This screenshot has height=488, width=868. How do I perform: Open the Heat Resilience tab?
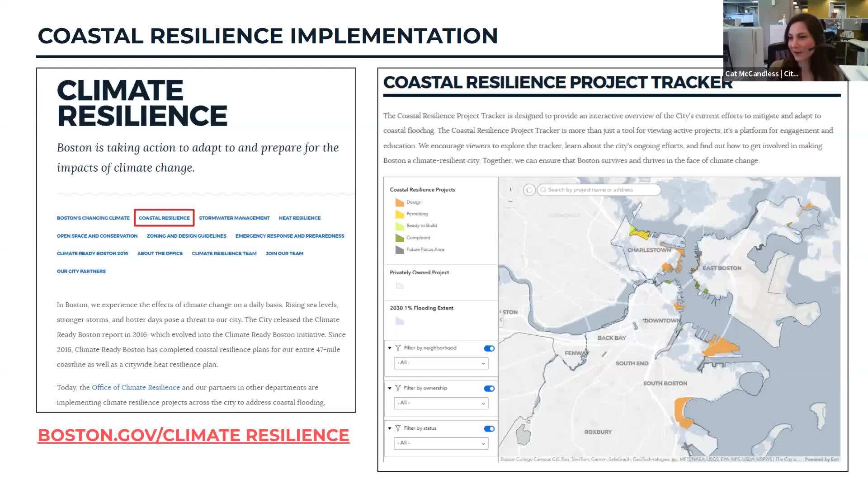[300, 218]
